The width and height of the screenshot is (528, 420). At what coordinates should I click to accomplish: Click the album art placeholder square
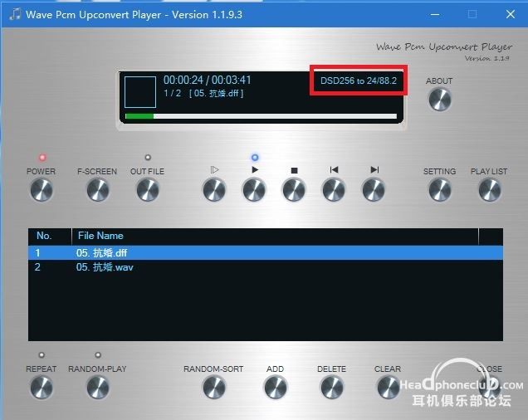point(140,92)
